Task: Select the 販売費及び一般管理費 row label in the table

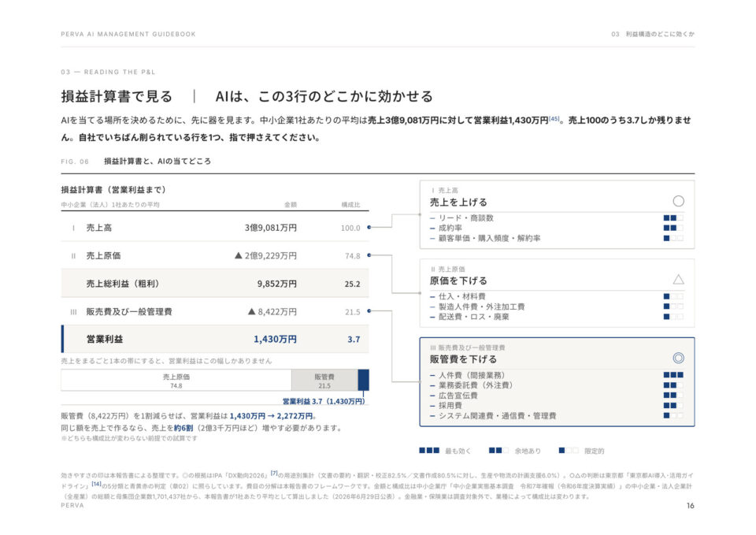Action: (x=129, y=312)
